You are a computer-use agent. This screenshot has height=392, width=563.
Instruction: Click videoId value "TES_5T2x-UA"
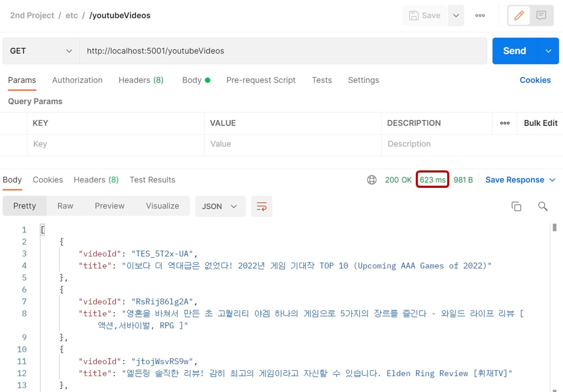pos(162,254)
